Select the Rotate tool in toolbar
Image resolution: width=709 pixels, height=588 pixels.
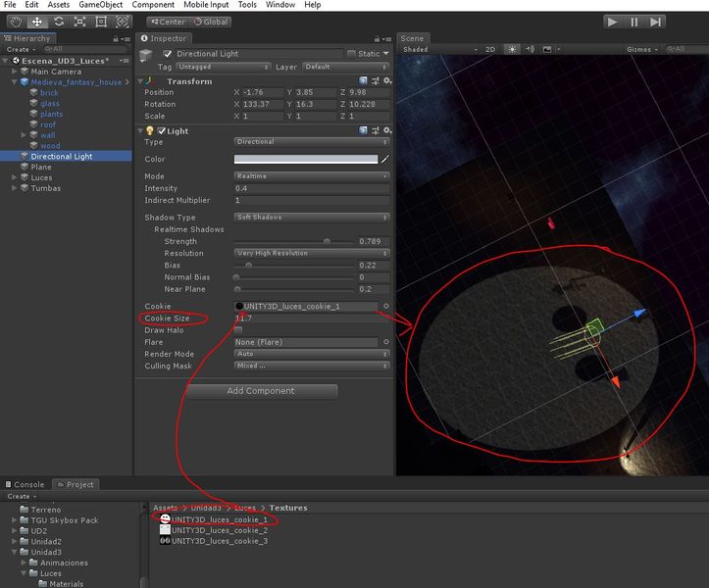[58, 22]
